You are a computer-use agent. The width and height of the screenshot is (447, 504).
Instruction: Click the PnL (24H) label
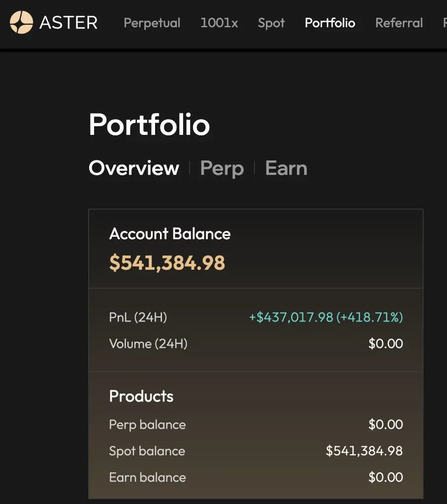(138, 317)
